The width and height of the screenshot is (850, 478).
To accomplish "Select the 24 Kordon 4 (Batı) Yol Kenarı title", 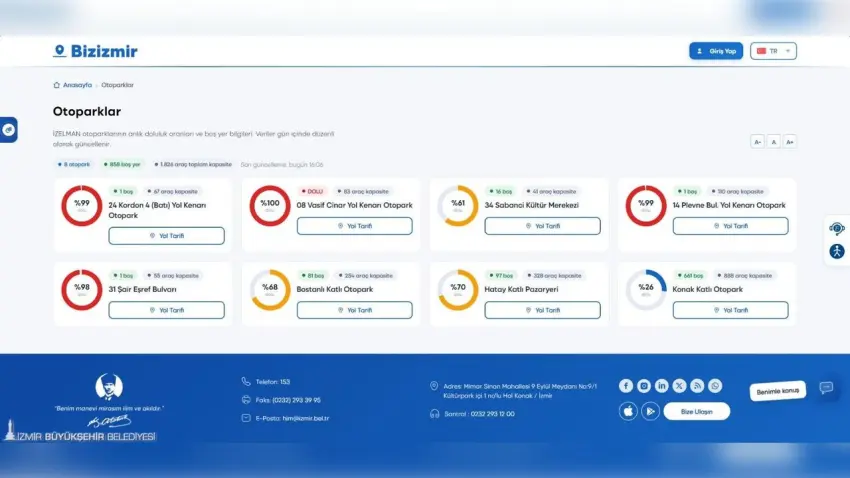I will click(157, 210).
